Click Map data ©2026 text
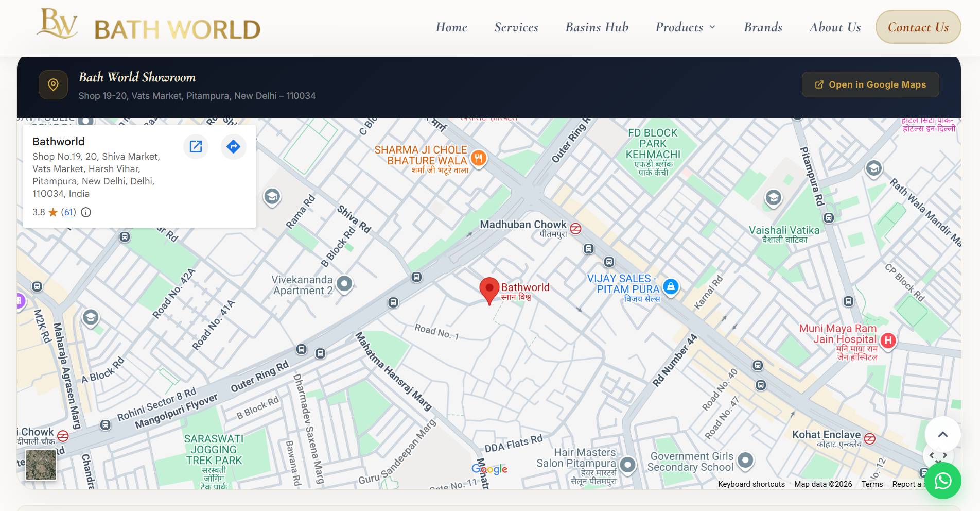Screen dimensions: 980x511 click(x=823, y=484)
